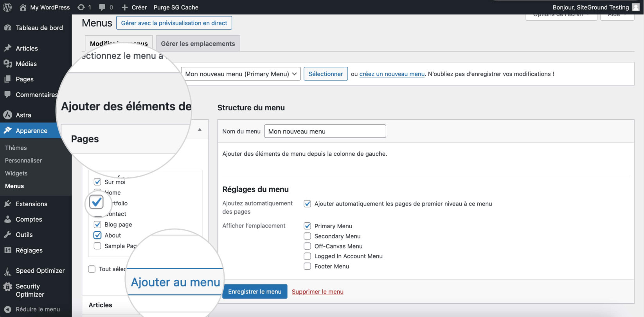Open Commentaires sidebar icon
The width and height of the screenshot is (644, 317).
coord(7,94)
